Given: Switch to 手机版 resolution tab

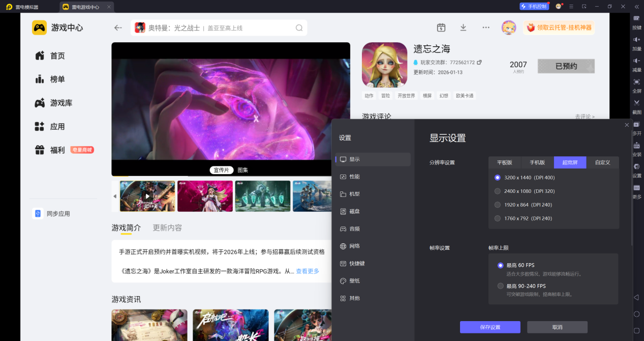Looking at the screenshot, I should tap(537, 162).
